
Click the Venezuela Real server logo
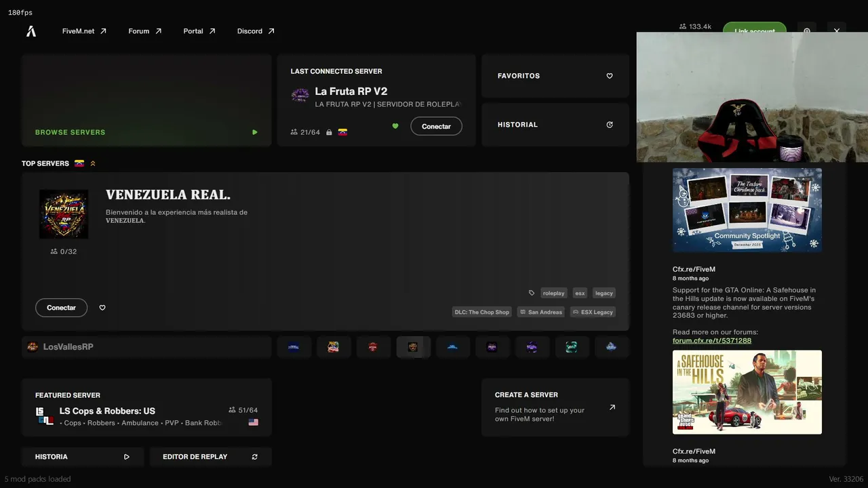pyautogui.click(x=64, y=214)
